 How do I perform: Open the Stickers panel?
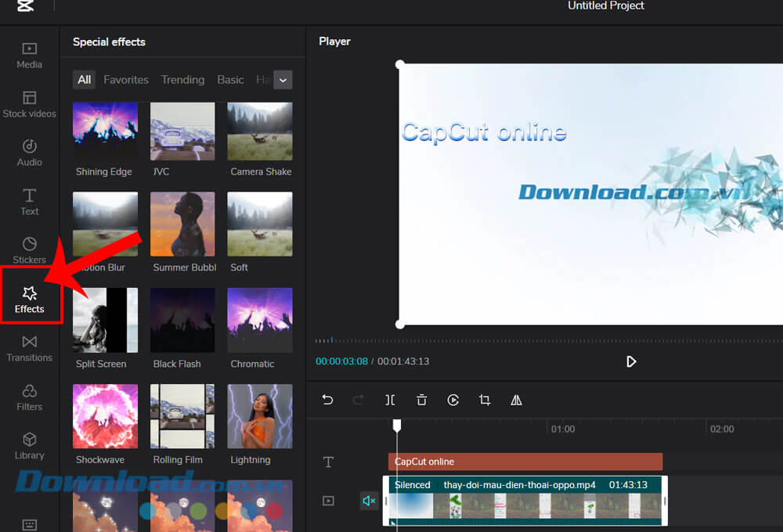pyautogui.click(x=29, y=250)
